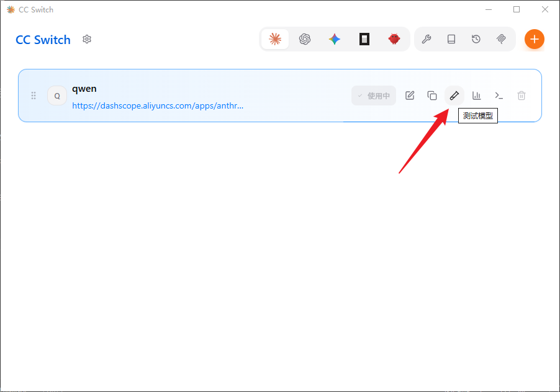This screenshot has width=560, height=392.
Task: Add a new provider with orange plus
Action: click(534, 39)
